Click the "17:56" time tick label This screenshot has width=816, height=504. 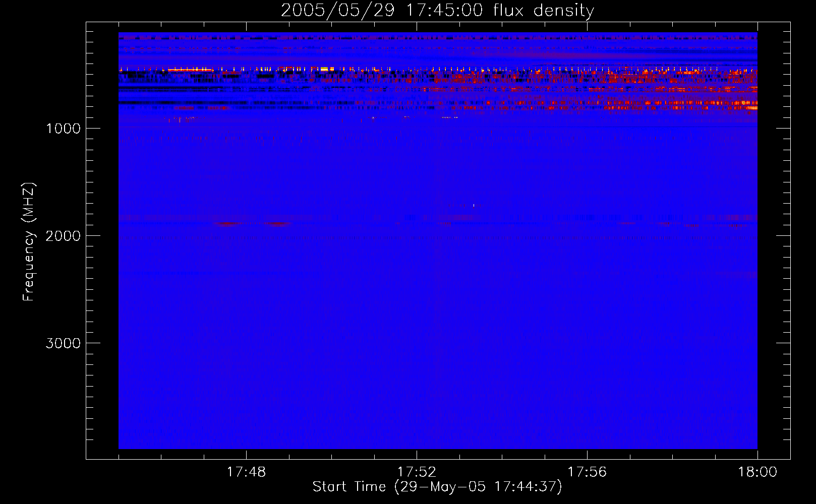pos(587,472)
